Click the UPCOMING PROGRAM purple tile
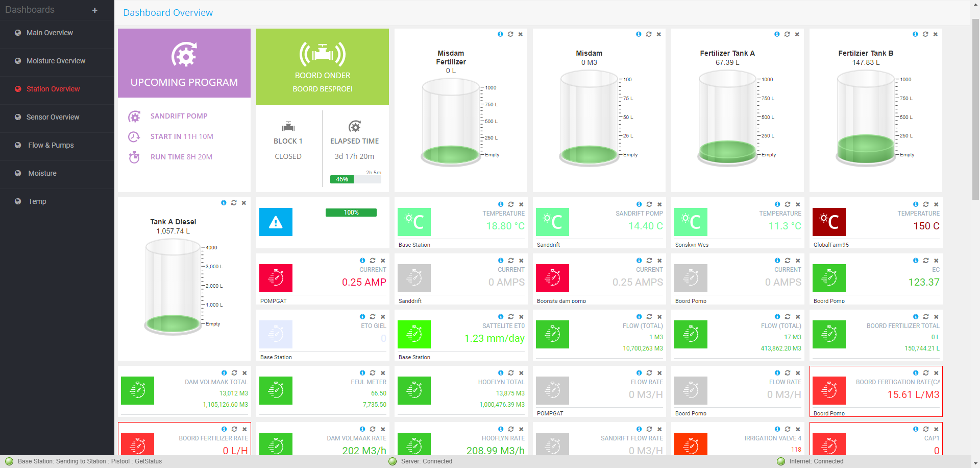Screen dimensions: 980x468 click(184, 63)
